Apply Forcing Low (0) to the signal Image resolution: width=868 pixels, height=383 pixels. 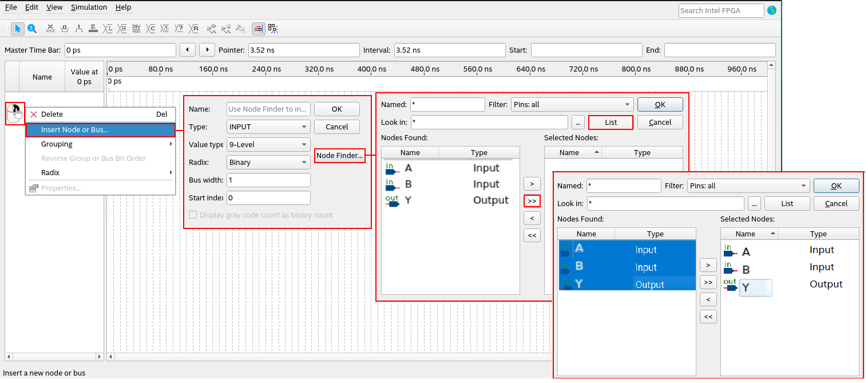coord(65,28)
